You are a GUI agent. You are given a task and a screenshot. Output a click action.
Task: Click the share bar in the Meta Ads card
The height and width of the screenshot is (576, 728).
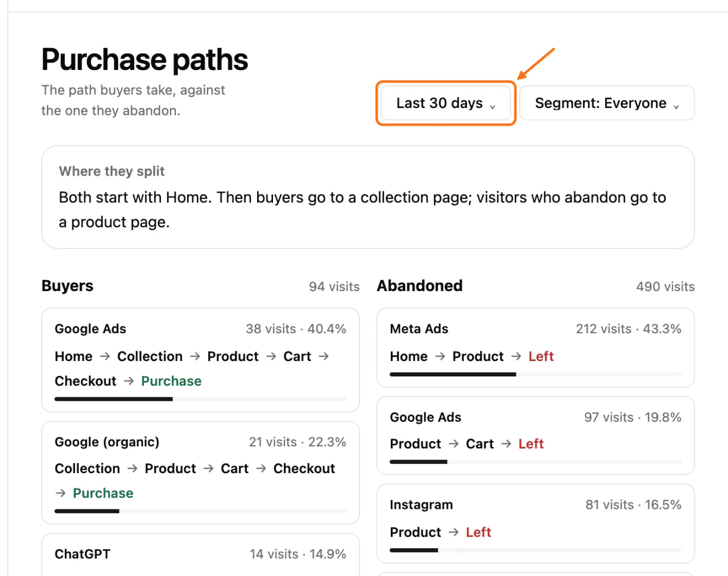pos(536,374)
